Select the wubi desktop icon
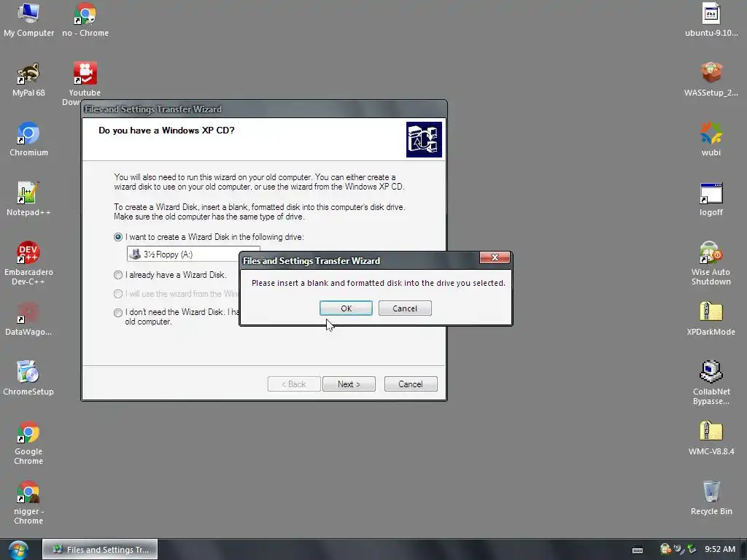The width and height of the screenshot is (747, 560). [x=711, y=139]
